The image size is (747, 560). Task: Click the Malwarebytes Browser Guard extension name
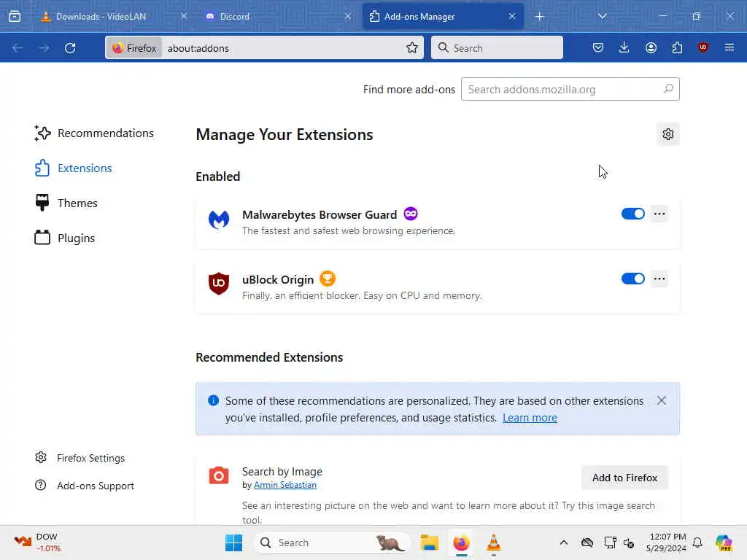pos(320,215)
